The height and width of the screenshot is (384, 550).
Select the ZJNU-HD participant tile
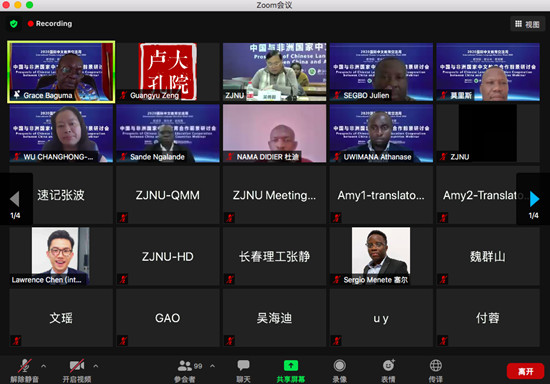coord(168,256)
